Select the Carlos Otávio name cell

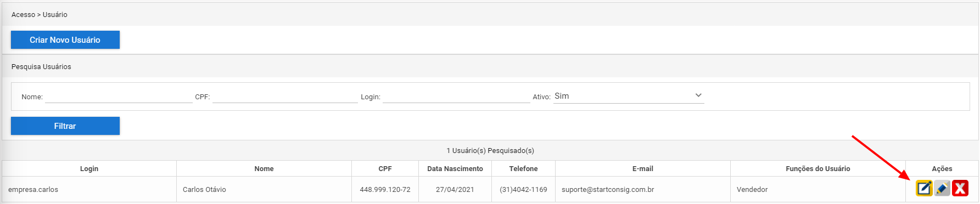tap(264, 189)
